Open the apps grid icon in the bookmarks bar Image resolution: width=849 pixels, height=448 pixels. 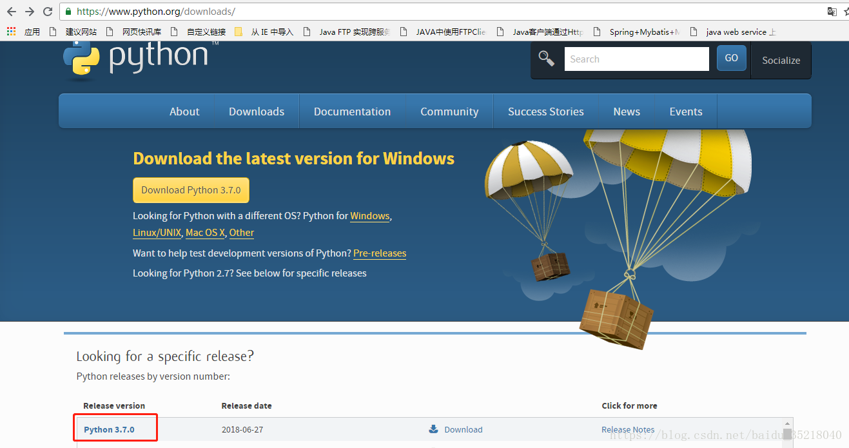(11, 31)
